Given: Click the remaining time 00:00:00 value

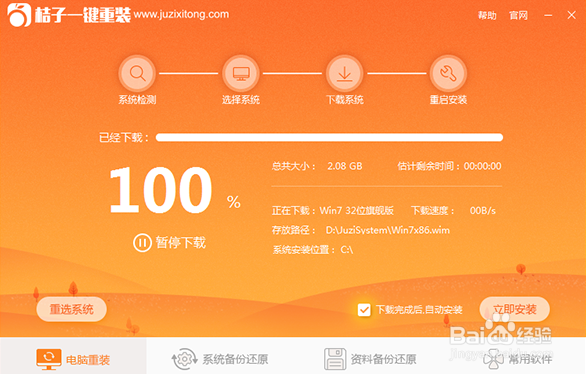Looking at the screenshot, I should [x=482, y=166].
